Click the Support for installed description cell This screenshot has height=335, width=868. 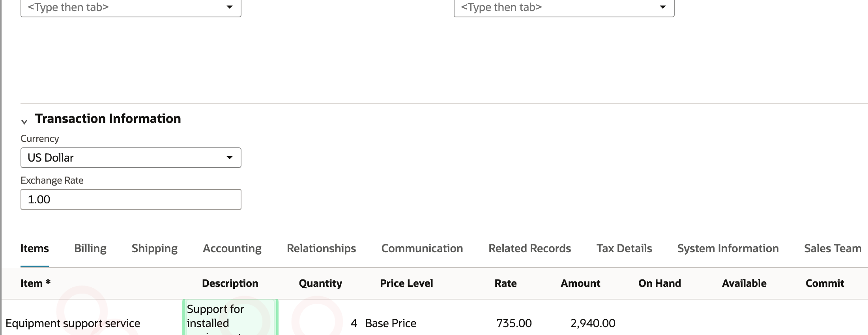point(230,318)
